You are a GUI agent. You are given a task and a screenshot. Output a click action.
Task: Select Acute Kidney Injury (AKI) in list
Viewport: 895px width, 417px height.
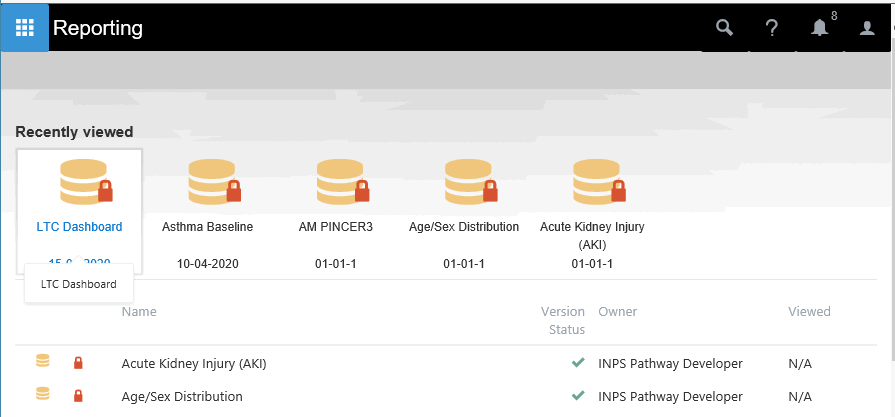pos(193,363)
